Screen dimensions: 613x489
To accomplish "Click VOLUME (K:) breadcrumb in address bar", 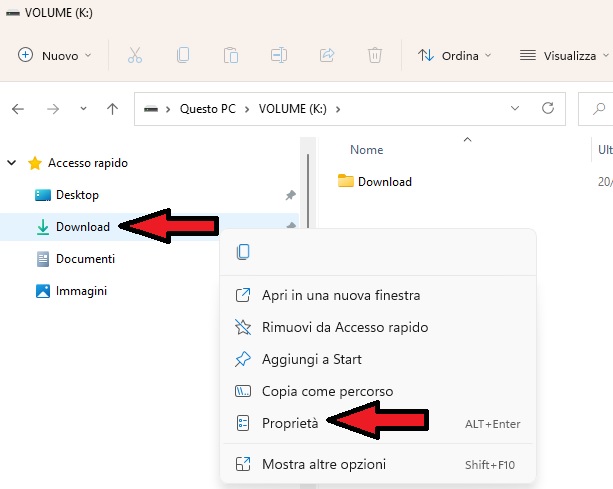I will point(292,109).
